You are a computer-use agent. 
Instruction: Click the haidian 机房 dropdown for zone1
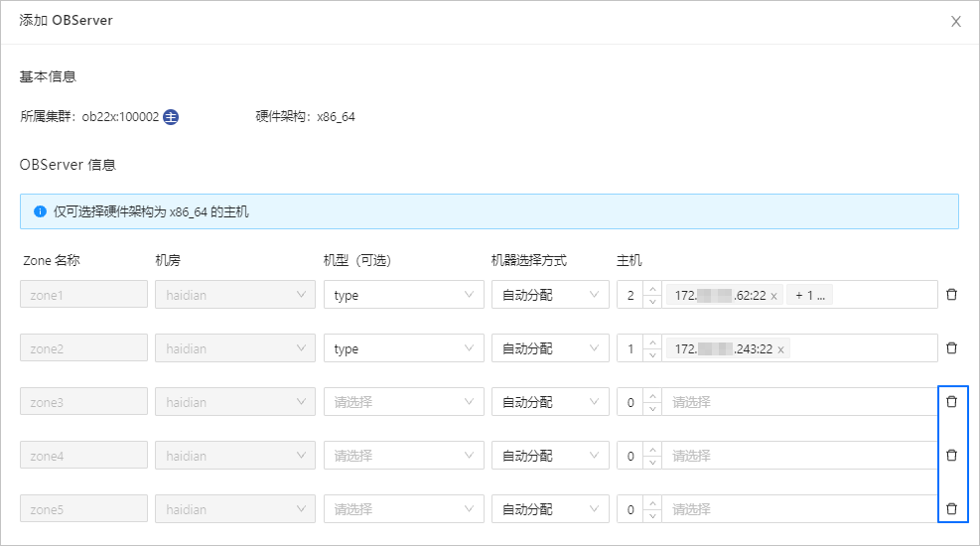(x=235, y=295)
